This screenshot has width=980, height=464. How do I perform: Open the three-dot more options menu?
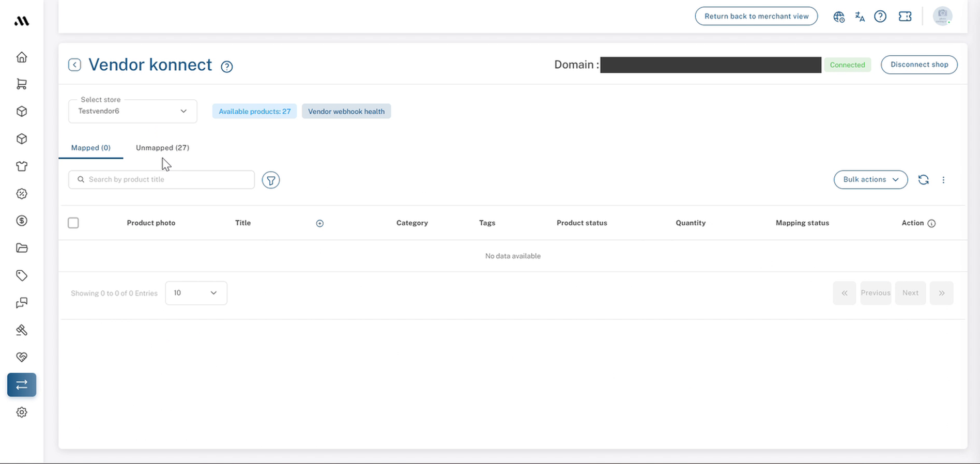pyautogui.click(x=943, y=180)
